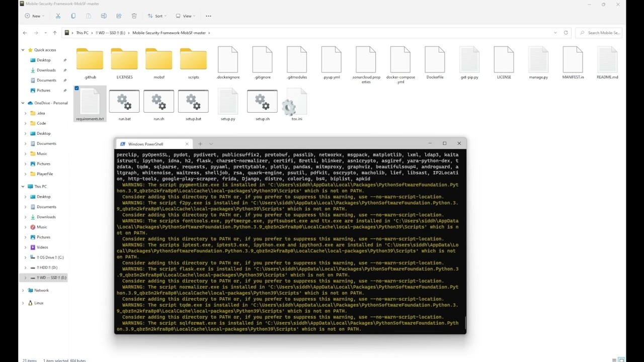Open the .github folder
The width and height of the screenshot is (644, 362).
coord(90,63)
